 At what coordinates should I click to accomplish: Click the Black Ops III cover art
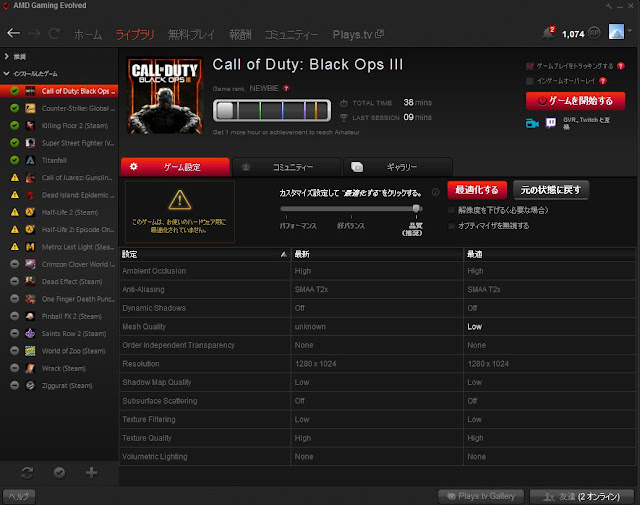coord(164,96)
